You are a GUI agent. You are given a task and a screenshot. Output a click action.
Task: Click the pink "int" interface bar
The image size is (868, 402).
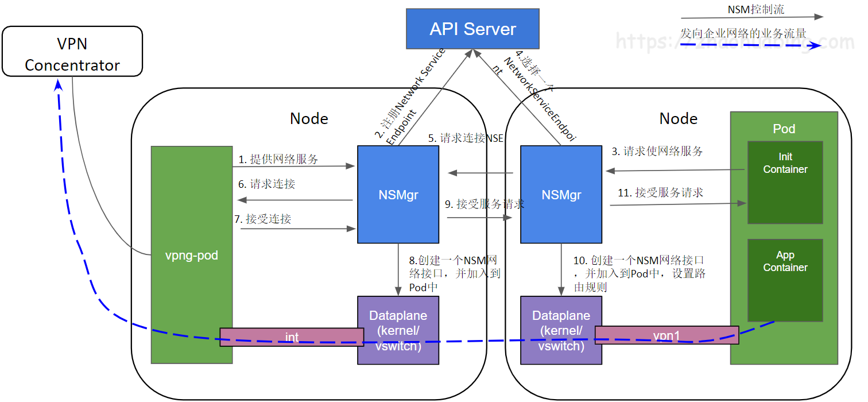292,337
